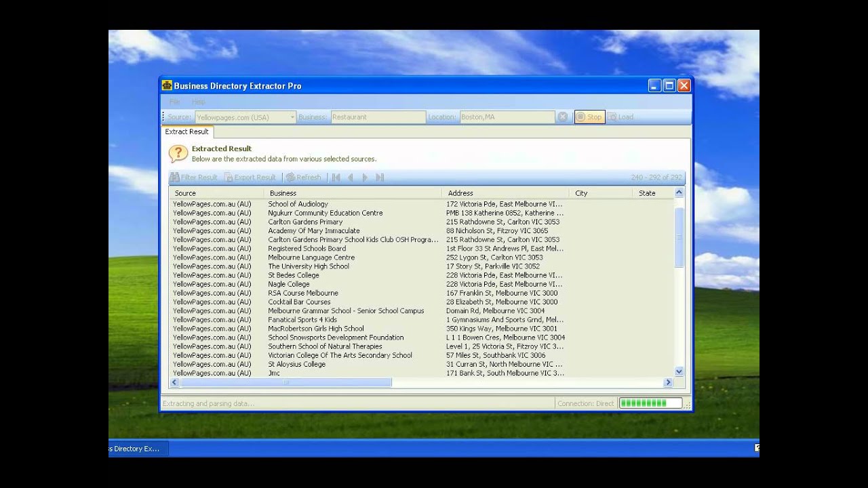Viewport: 868px width, 488px height.
Task: Select the Ngukurr Community Education Centre row
Action: pos(421,213)
